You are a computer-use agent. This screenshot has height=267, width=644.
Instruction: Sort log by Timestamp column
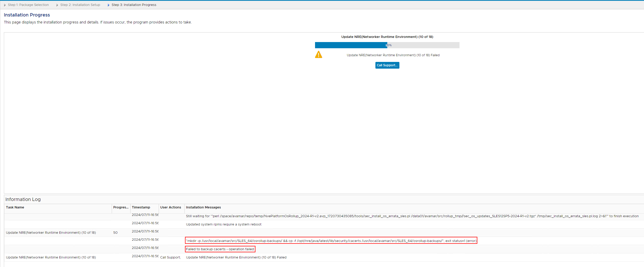(141, 207)
